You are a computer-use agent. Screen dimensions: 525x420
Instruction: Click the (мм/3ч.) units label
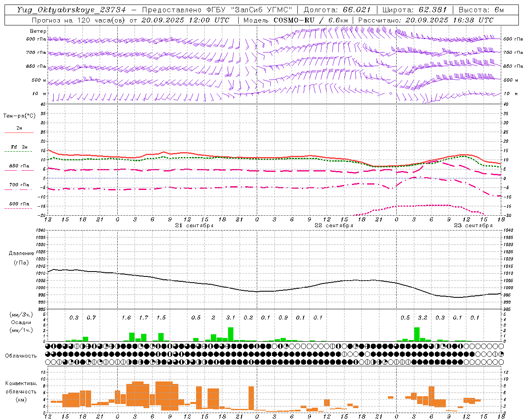[x=21, y=315]
